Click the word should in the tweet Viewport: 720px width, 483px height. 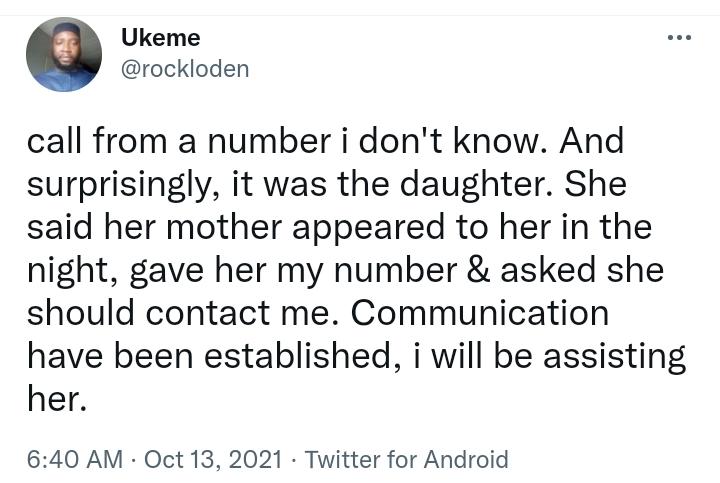click(81, 312)
